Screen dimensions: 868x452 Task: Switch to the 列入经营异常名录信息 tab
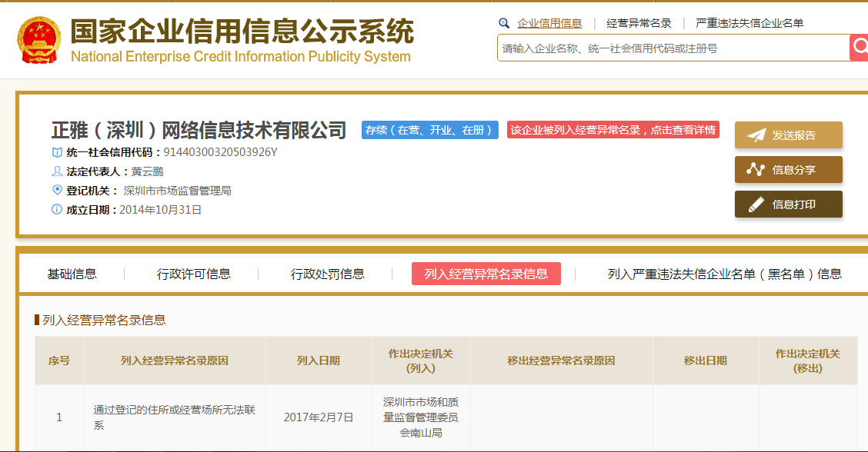point(486,274)
